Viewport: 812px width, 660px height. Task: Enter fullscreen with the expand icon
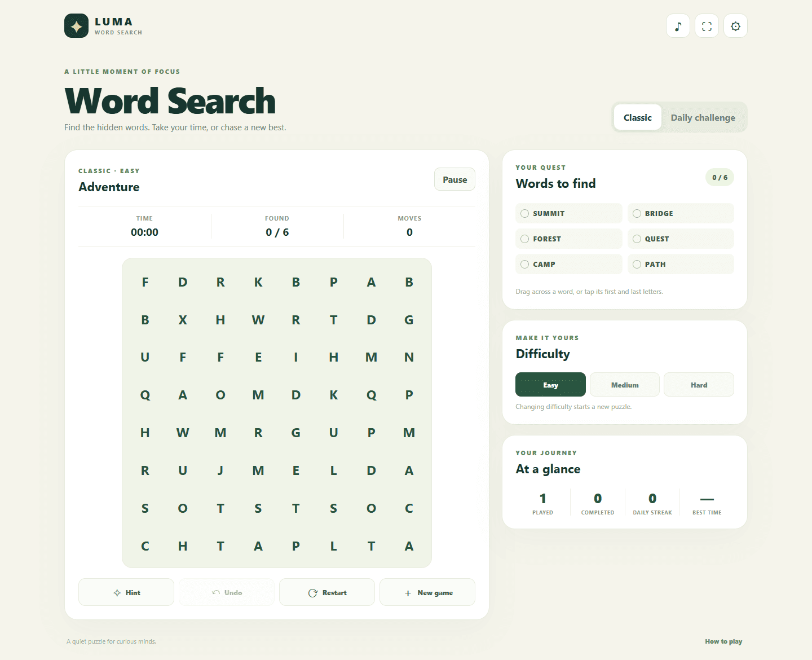(707, 26)
